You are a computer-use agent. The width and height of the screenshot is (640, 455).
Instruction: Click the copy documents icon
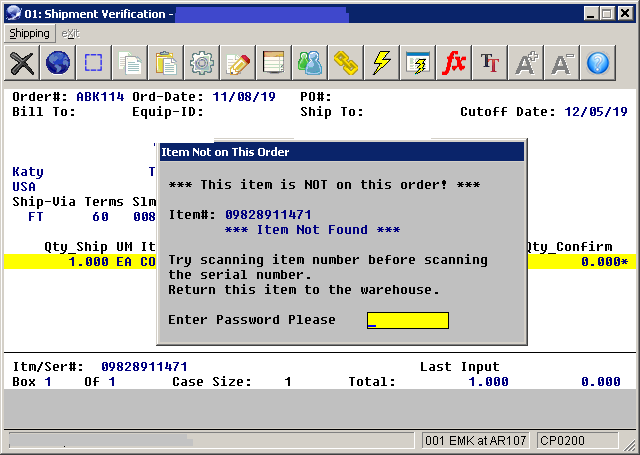point(129,63)
